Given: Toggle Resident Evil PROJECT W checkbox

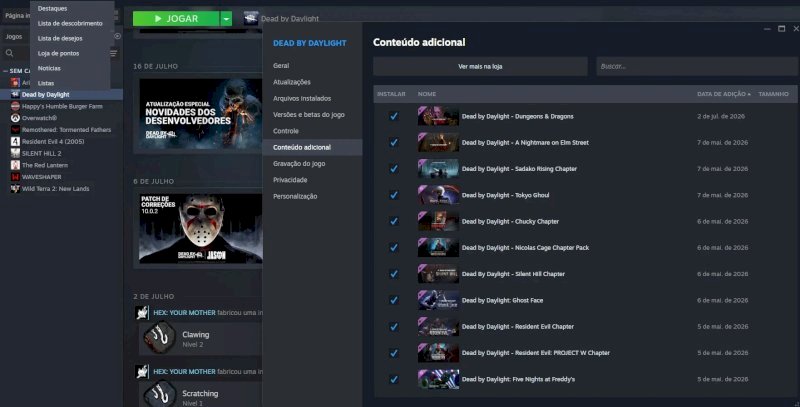Looking at the screenshot, I should (x=393, y=353).
